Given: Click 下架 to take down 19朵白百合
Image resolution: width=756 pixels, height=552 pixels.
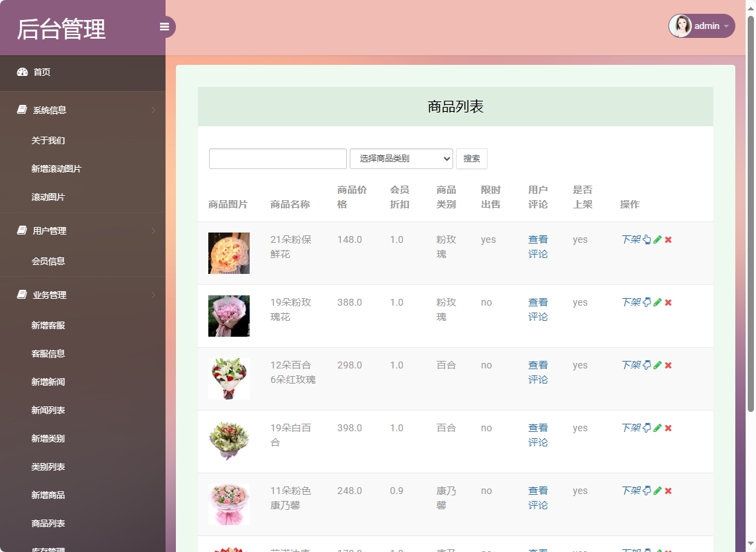Looking at the screenshot, I should coord(630,428).
